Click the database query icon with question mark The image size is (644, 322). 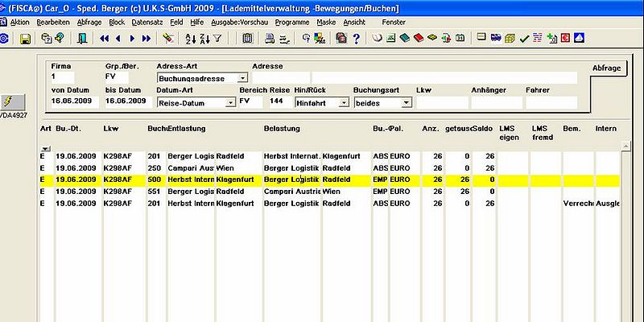pyautogui.click(x=47, y=39)
